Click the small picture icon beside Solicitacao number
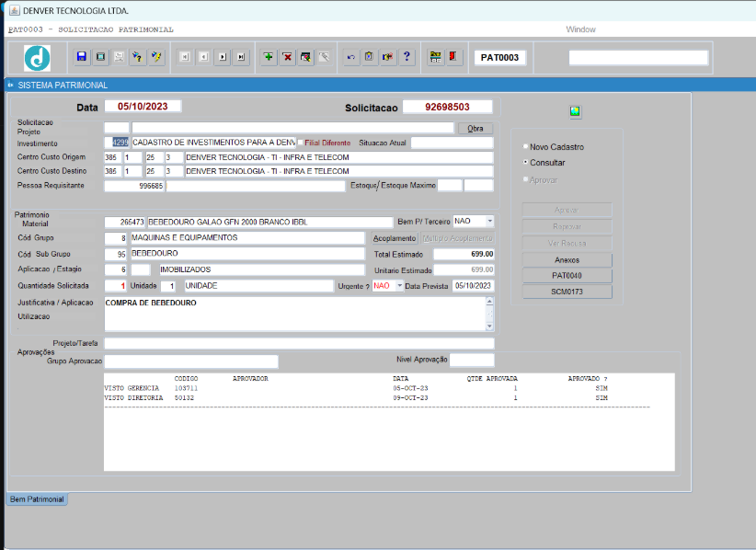 click(x=575, y=111)
